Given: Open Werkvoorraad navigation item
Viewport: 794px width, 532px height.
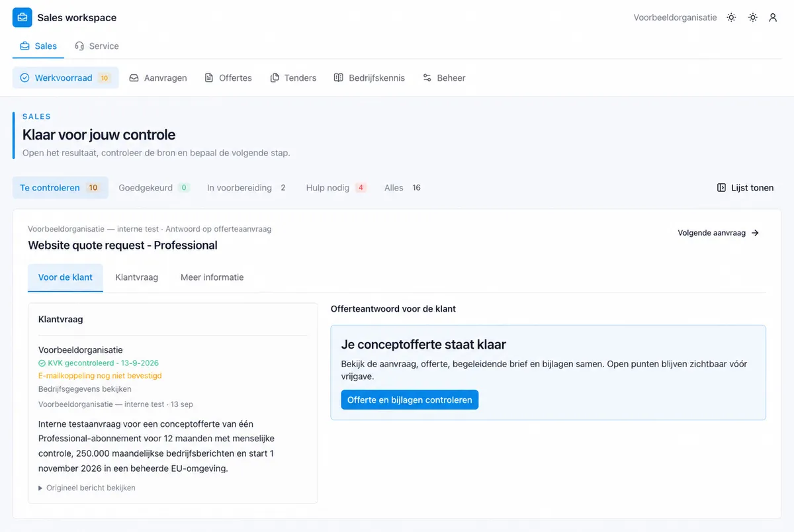Looking at the screenshot, I should pyautogui.click(x=66, y=77).
